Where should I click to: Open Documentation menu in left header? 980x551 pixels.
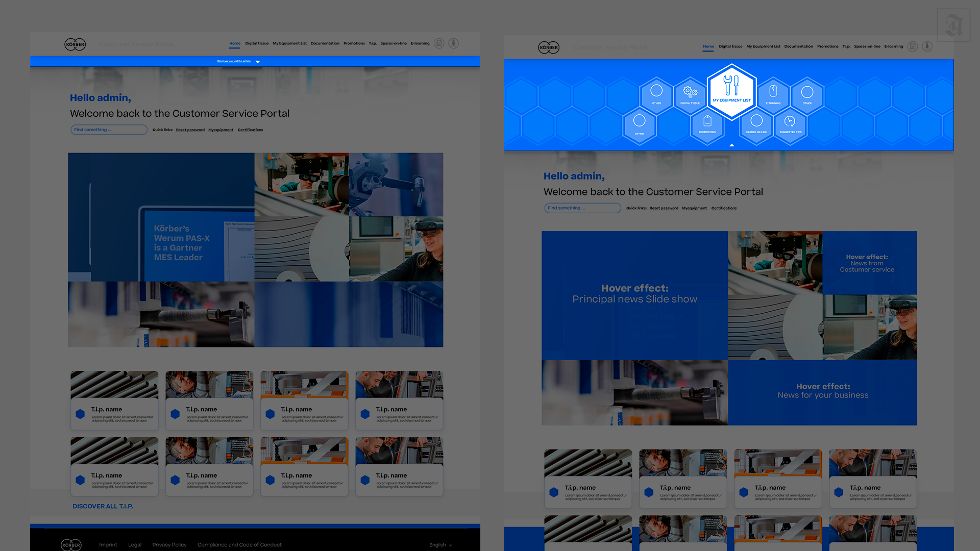[325, 43]
